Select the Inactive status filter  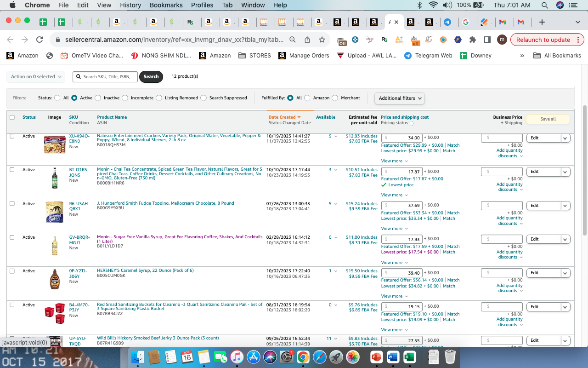[x=98, y=98]
